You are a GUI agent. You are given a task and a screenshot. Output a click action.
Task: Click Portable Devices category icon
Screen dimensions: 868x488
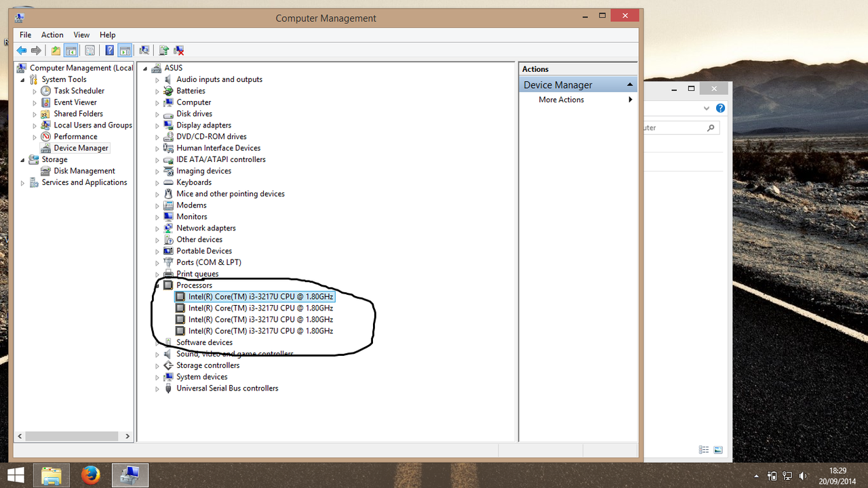[168, 251]
